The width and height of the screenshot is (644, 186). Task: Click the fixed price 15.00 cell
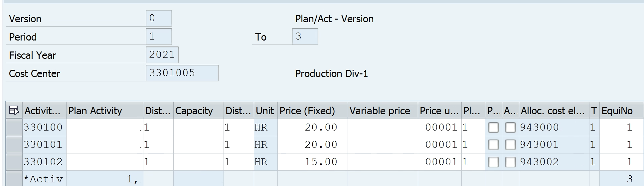coord(313,162)
